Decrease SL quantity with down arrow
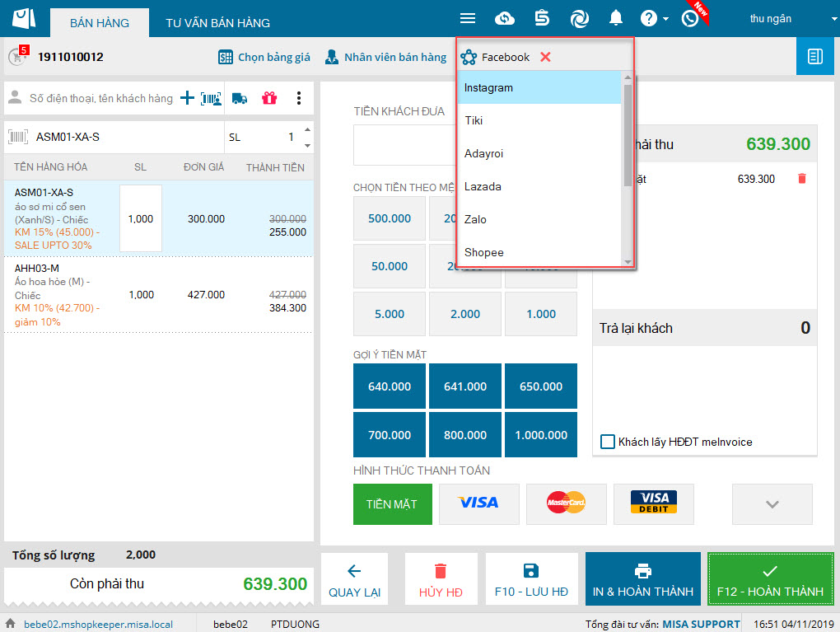This screenshot has height=632, width=840. tap(307, 146)
